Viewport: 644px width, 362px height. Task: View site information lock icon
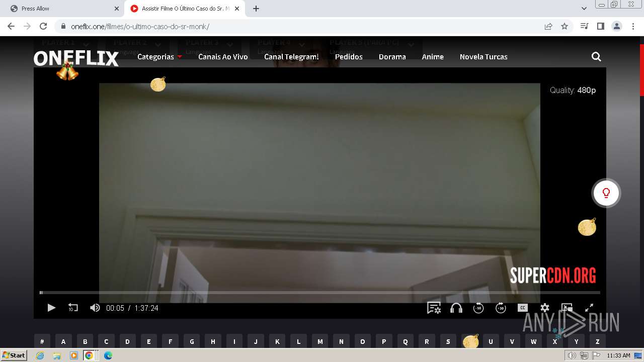63,27
